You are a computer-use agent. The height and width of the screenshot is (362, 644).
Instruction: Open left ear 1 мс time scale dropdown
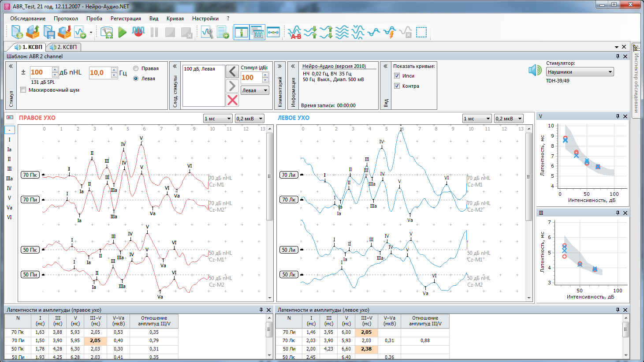point(477,119)
